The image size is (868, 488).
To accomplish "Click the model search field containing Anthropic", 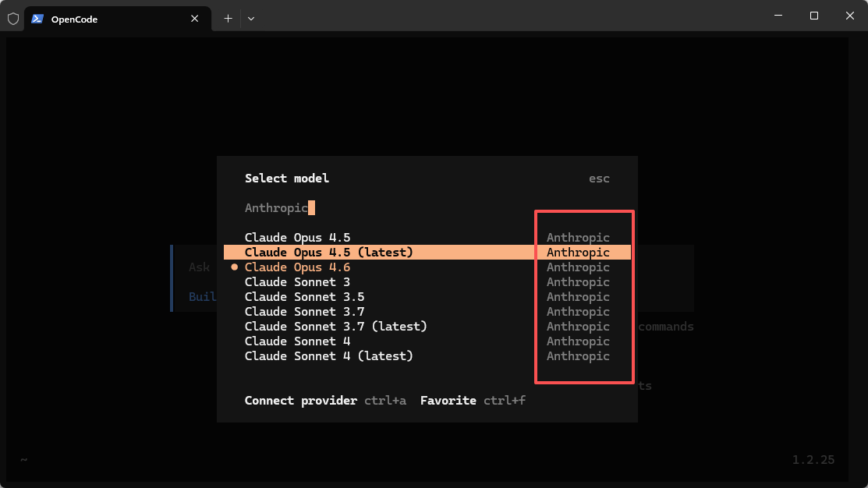I will 427,208.
